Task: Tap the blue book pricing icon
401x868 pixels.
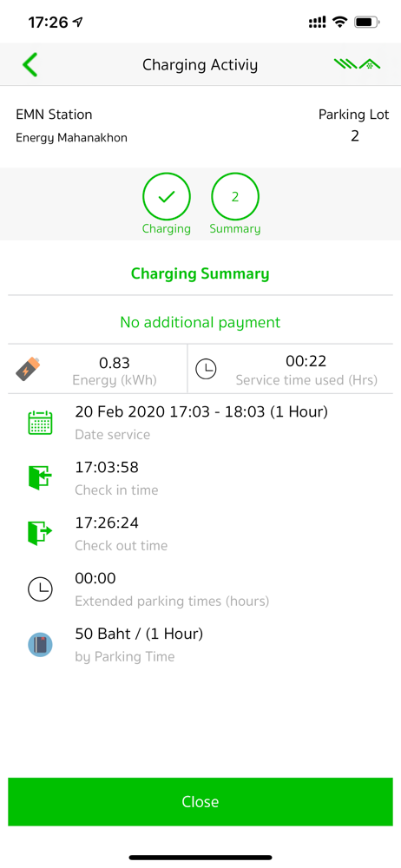Action: coord(40,645)
